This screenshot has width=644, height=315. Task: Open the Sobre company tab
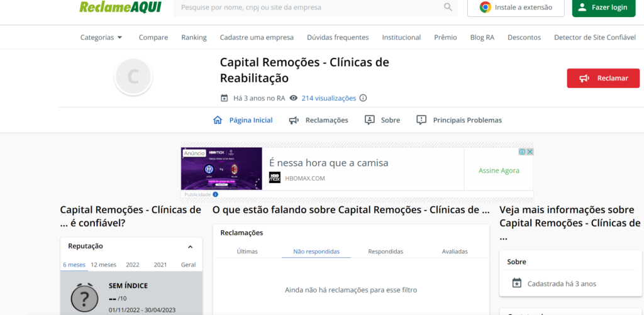(382, 120)
